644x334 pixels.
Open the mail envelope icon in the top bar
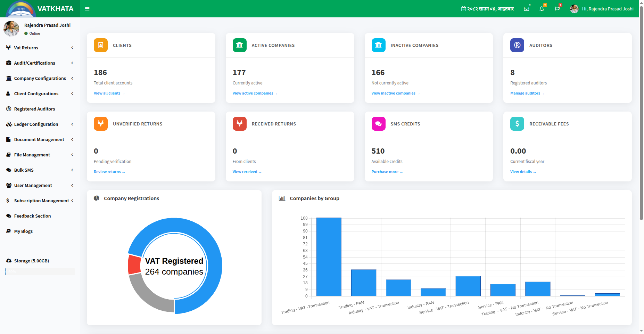[527, 9]
